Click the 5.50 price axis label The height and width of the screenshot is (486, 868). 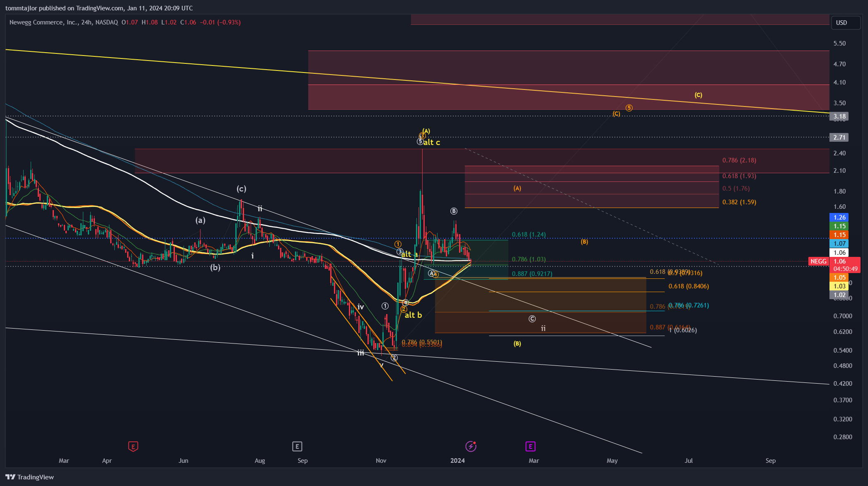coord(839,44)
